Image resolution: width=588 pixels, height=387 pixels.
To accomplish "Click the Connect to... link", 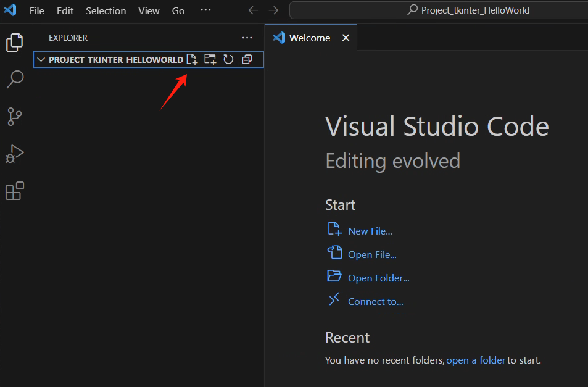I will (375, 301).
